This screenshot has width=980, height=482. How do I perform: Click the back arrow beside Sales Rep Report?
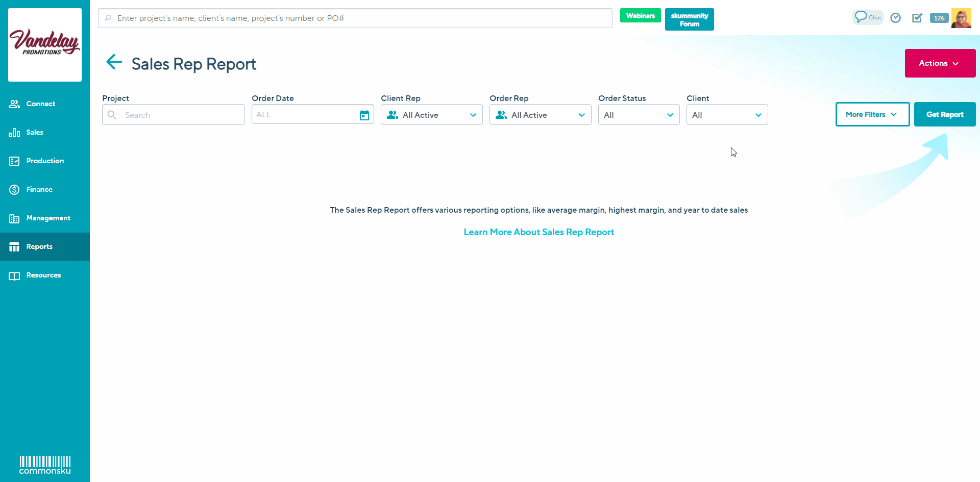[x=114, y=62]
